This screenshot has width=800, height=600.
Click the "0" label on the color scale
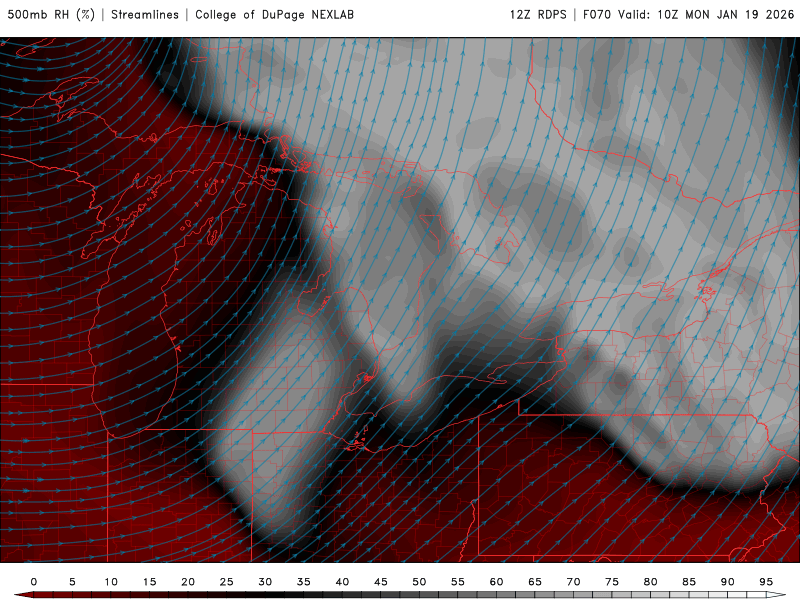pos(34,582)
